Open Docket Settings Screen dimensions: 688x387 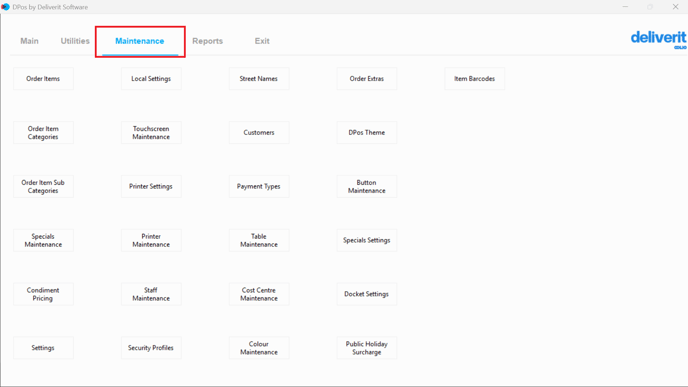pos(367,294)
